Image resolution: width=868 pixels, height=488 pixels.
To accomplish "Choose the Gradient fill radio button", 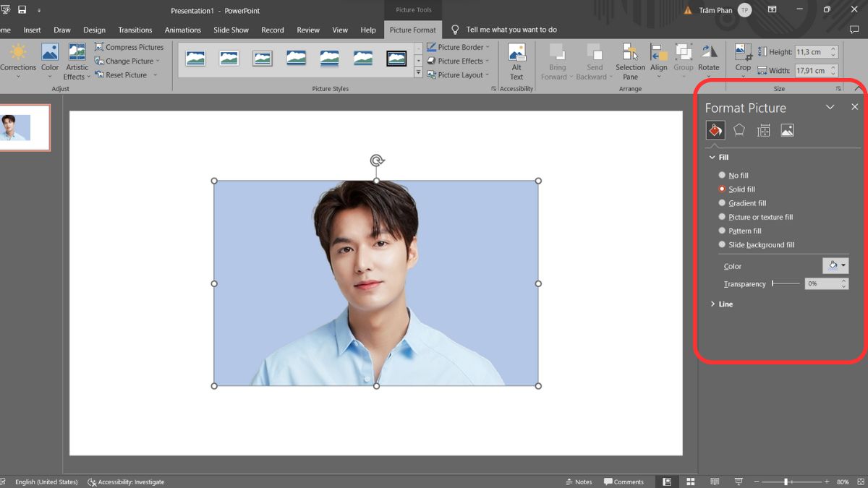I will click(x=722, y=203).
